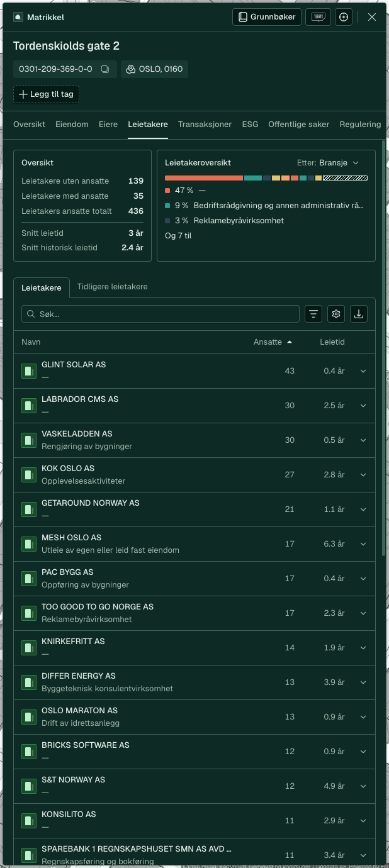
Task: Expand the PAC BYGG AS row
Action: (x=363, y=579)
